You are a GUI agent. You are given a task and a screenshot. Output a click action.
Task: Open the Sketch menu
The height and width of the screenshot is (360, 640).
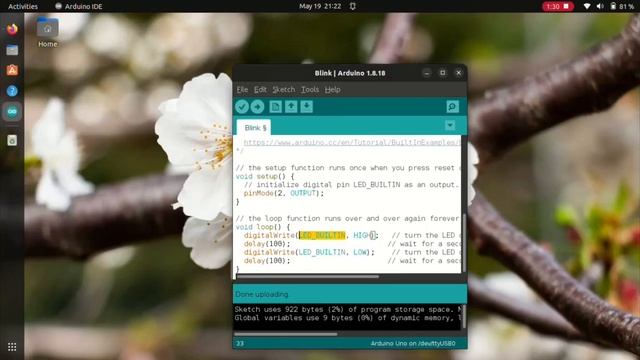[283, 89]
